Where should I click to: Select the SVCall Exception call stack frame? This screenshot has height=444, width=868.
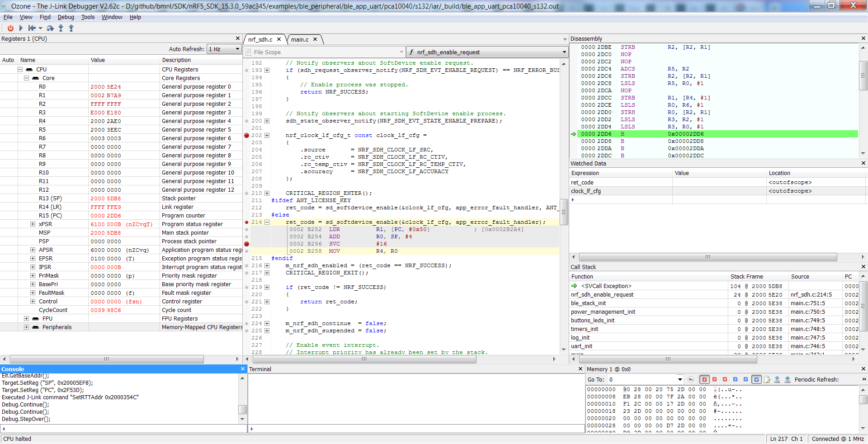tap(606, 286)
